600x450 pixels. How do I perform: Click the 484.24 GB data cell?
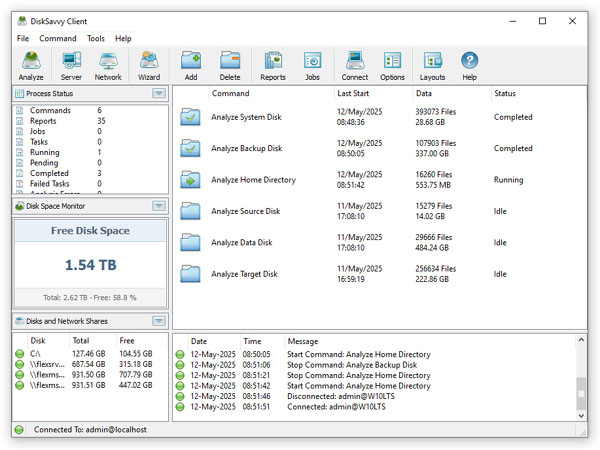click(432, 248)
